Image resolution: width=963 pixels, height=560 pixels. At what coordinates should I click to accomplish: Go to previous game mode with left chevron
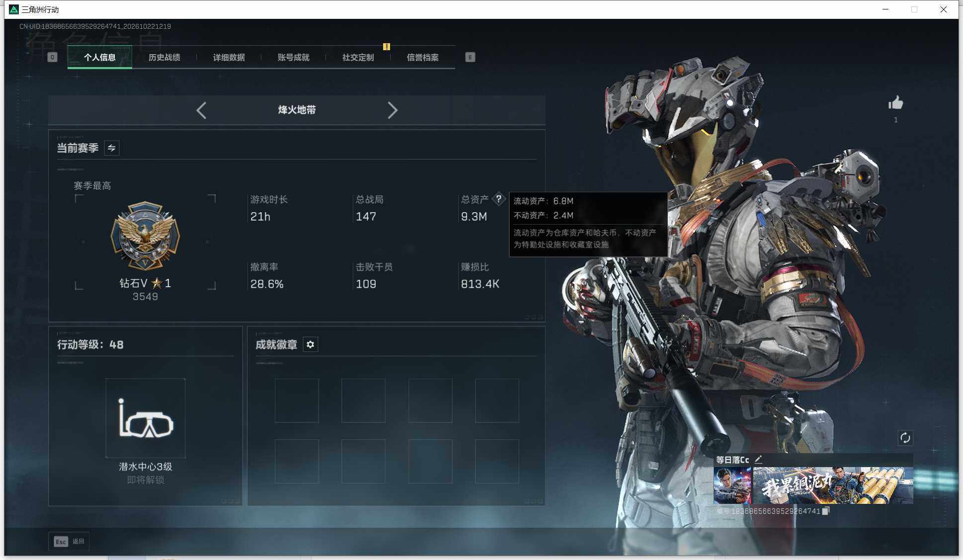tap(201, 110)
